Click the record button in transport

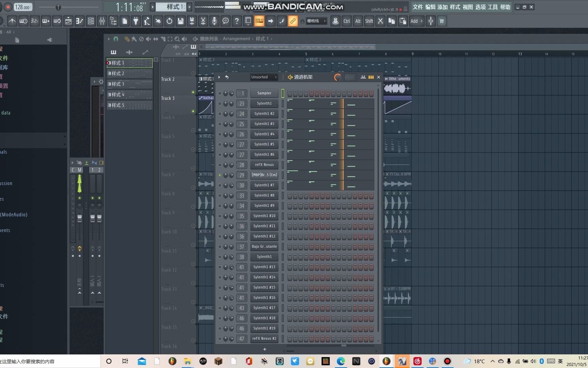click(x=8, y=7)
